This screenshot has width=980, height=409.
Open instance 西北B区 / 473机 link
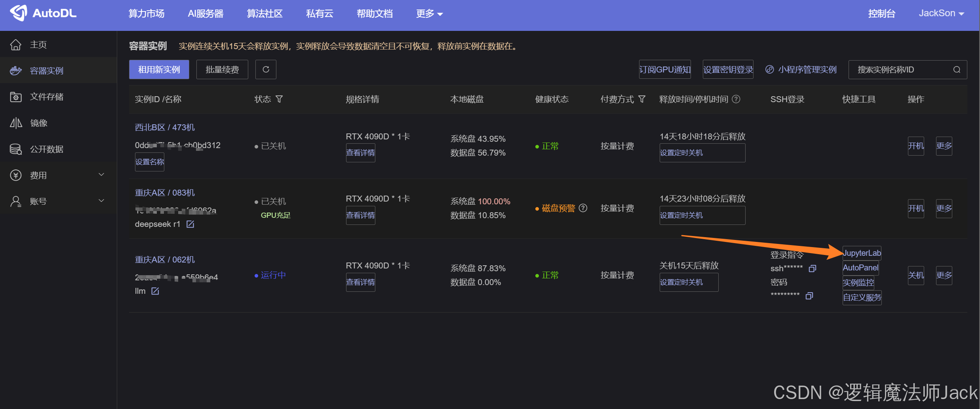165,127
